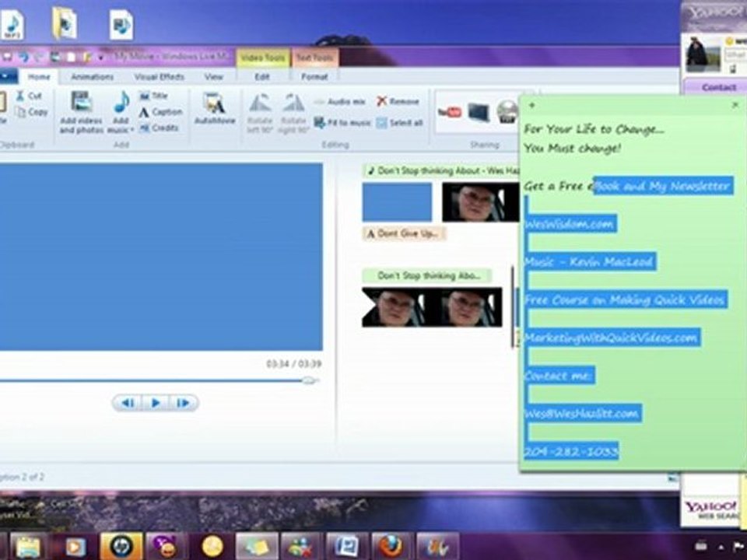Screen dimensions: 747x560
Task: Click Undo in the quick access toolbar
Action: pyautogui.click(x=23, y=57)
